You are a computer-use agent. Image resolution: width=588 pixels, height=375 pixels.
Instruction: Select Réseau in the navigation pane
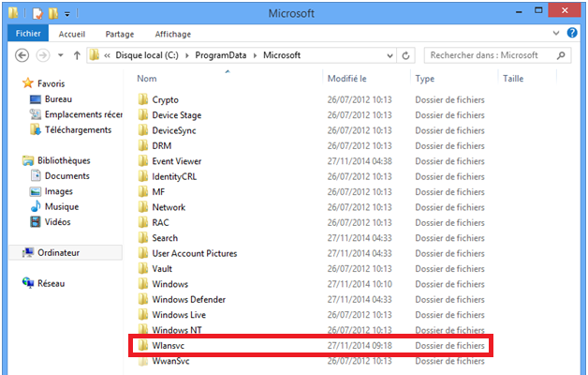pos(51,283)
